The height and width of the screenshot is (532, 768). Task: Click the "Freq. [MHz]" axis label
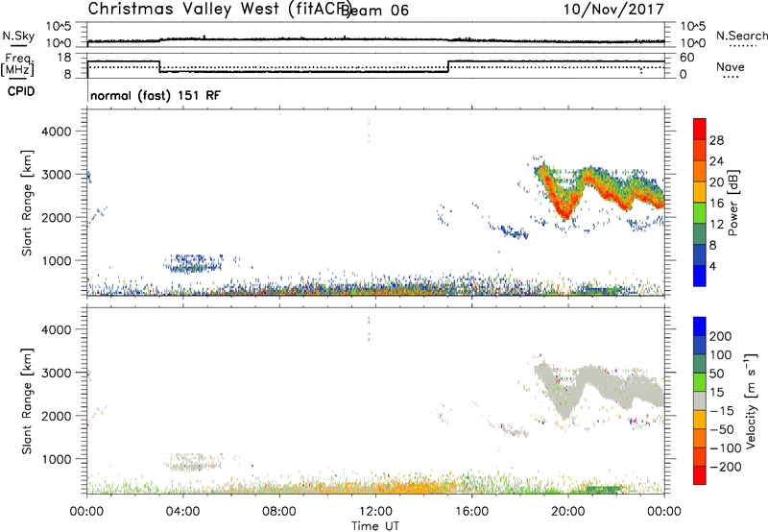pyautogui.click(x=18, y=64)
